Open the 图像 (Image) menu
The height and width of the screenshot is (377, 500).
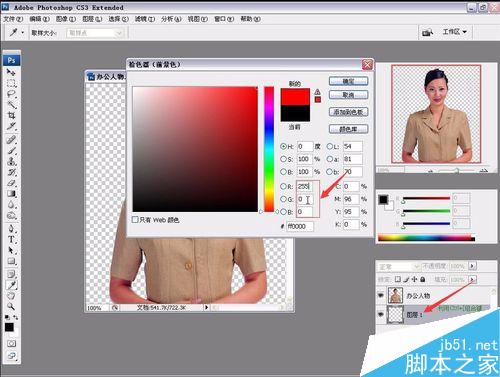click(66, 19)
